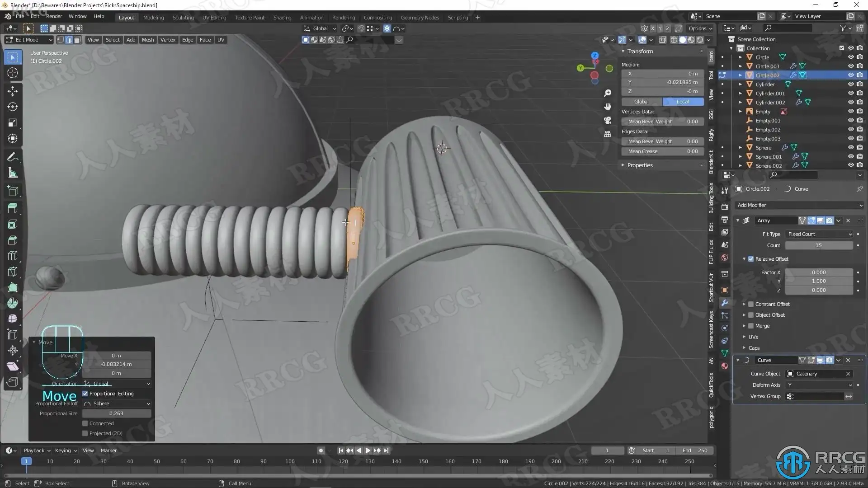Select the Annotate tool

point(13,157)
